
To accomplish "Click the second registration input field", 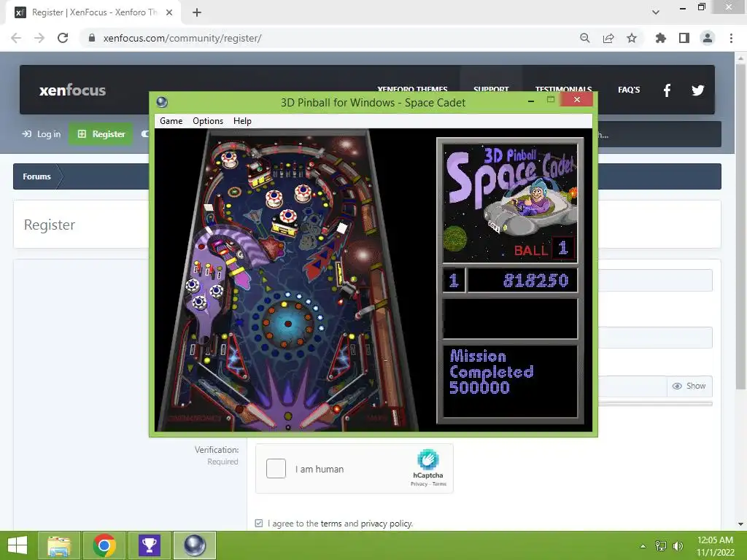I will pyautogui.click(x=655, y=338).
